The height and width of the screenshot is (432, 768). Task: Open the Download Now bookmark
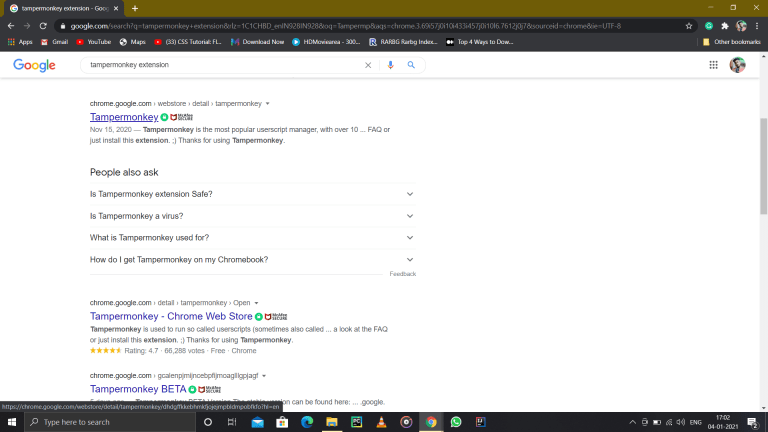pos(258,42)
